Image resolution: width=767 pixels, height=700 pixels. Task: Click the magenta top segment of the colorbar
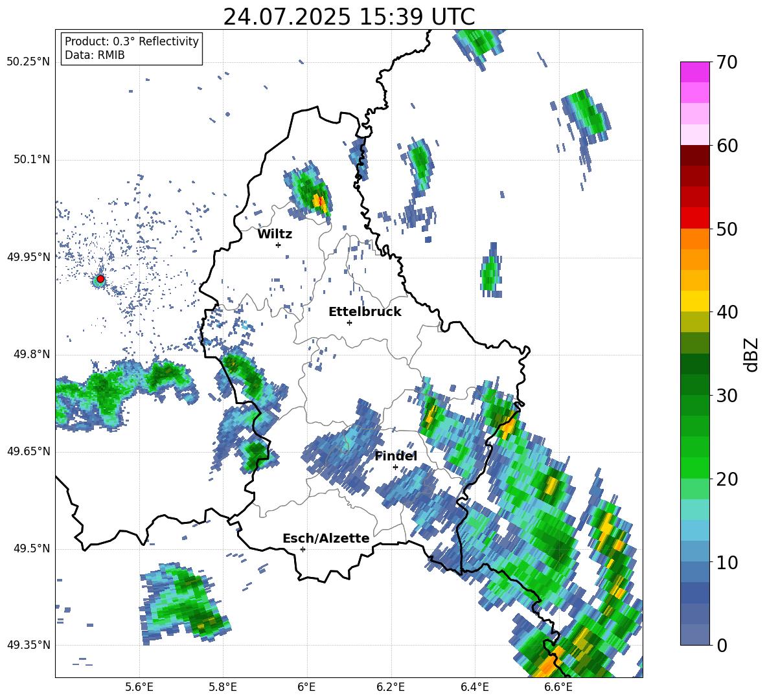pos(694,72)
